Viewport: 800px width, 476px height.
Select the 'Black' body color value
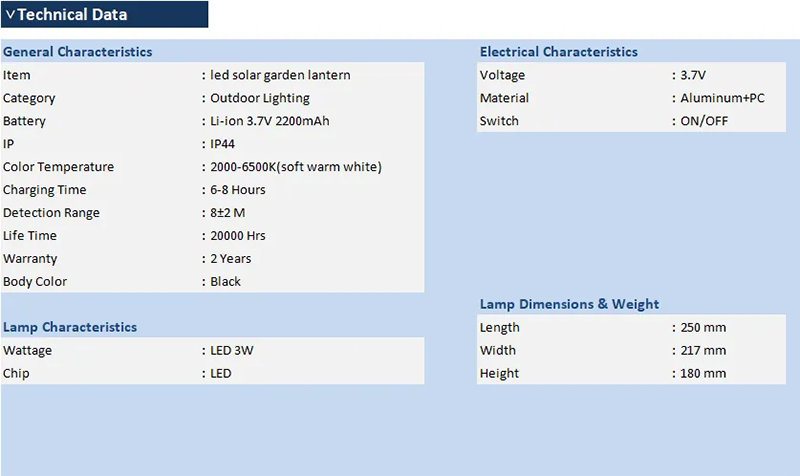[226, 282]
